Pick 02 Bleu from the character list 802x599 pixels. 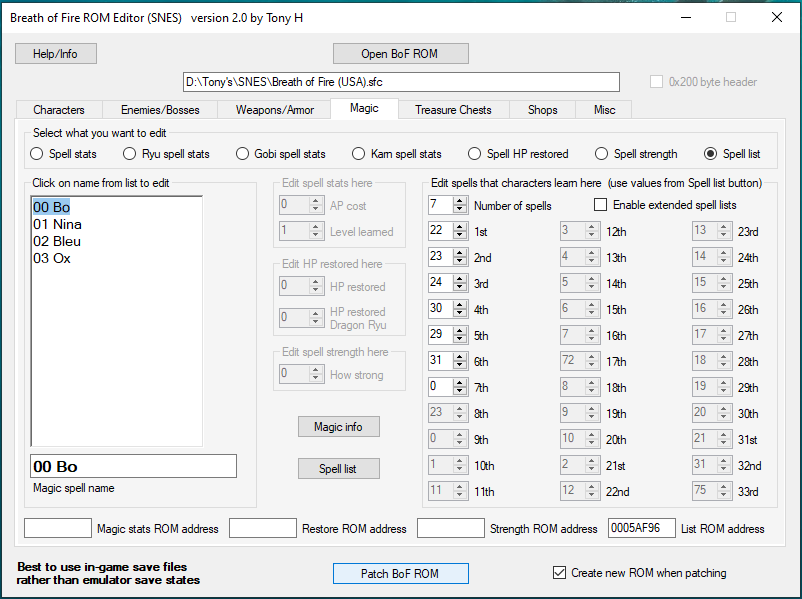(57, 241)
